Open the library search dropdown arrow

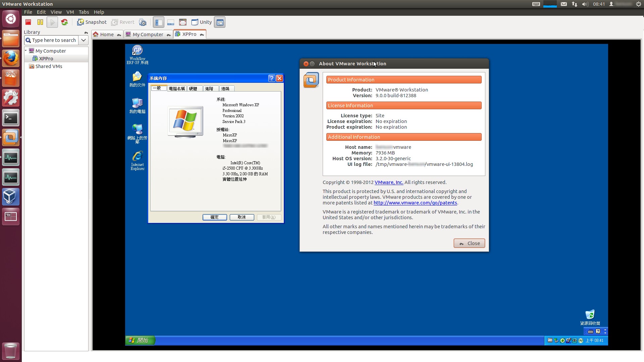pos(84,40)
